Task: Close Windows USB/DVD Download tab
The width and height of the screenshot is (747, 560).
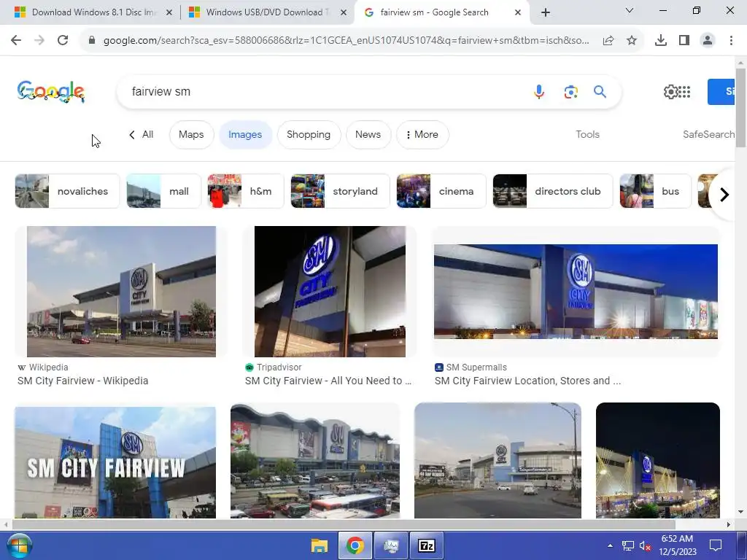Action: [344, 12]
